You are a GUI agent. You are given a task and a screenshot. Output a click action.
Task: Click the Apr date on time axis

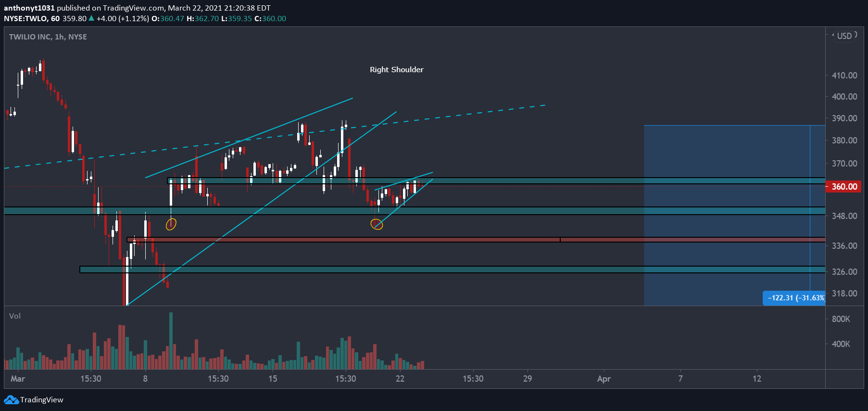point(604,379)
